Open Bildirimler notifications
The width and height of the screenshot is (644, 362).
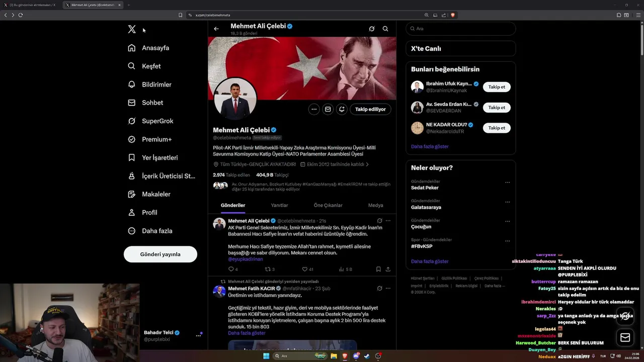tap(149, 84)
